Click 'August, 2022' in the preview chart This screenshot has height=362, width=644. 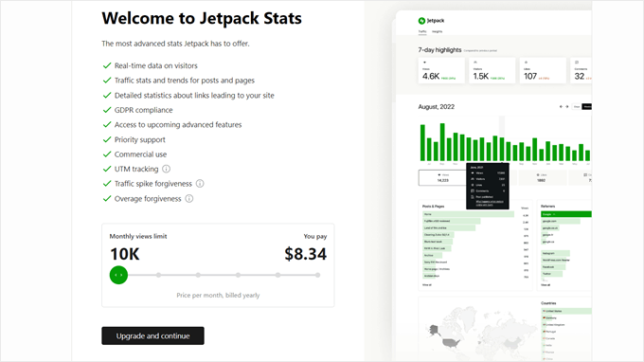pyautogui.click(x=437, y=107)
